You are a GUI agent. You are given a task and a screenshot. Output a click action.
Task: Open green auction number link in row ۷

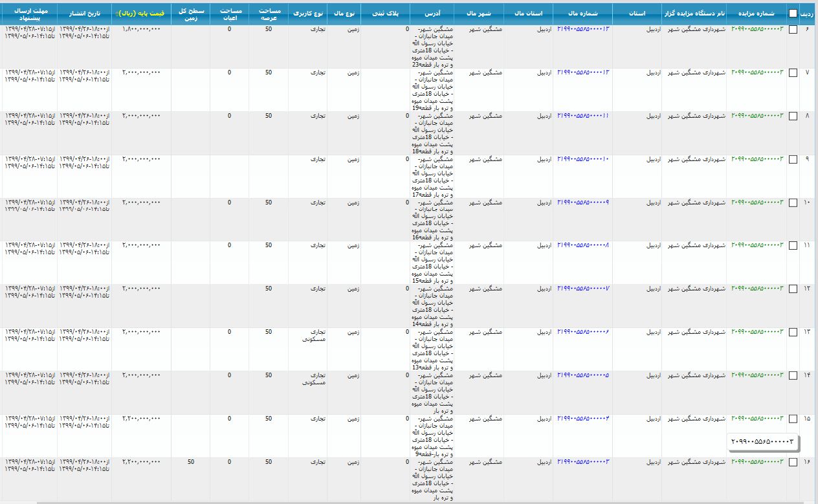click(757, 72)
